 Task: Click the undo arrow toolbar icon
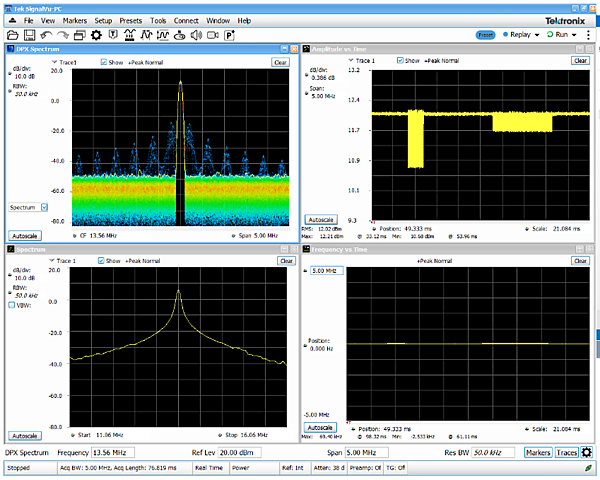point(46,35)
